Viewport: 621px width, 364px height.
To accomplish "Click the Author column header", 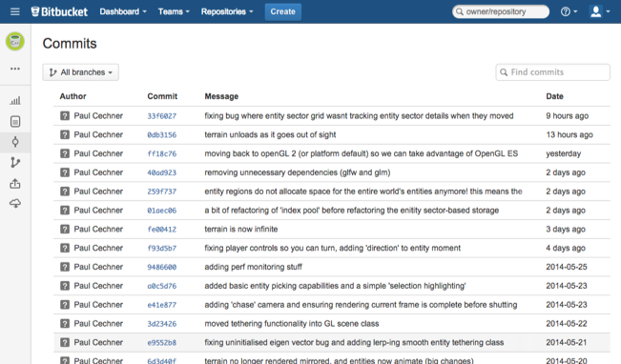I will click(x=72, y=96).
